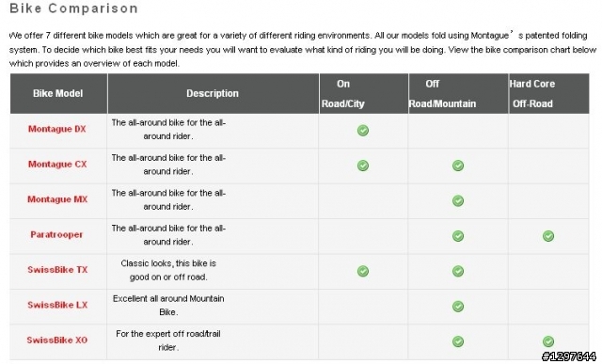Follow the Montague MX bike link

point(57,199)
